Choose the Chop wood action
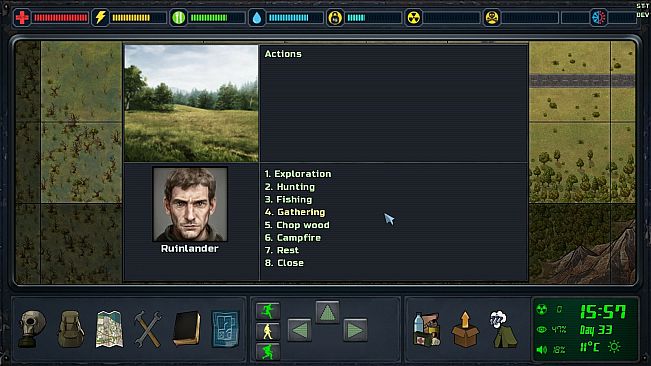Viewport: 651px width, 366px height. [297, 225]
